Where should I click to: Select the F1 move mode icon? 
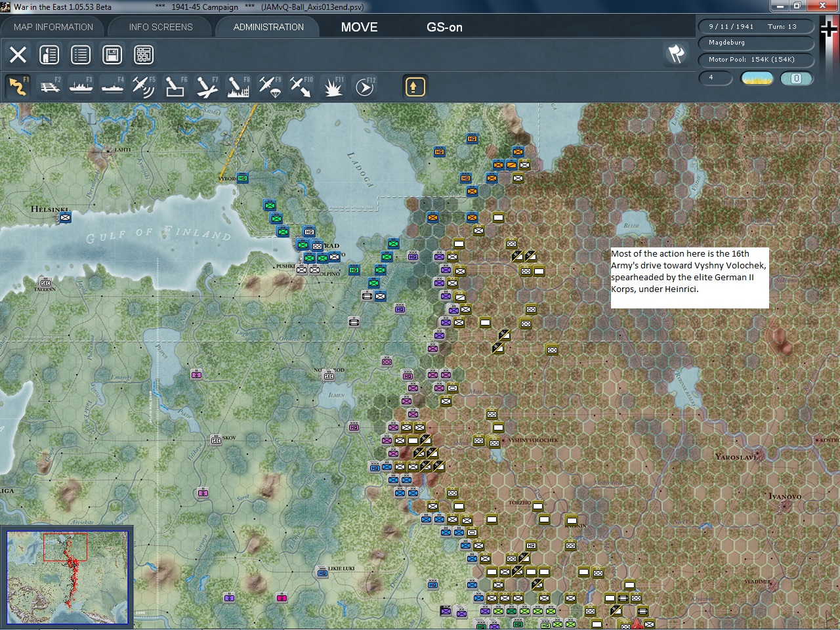18,87
